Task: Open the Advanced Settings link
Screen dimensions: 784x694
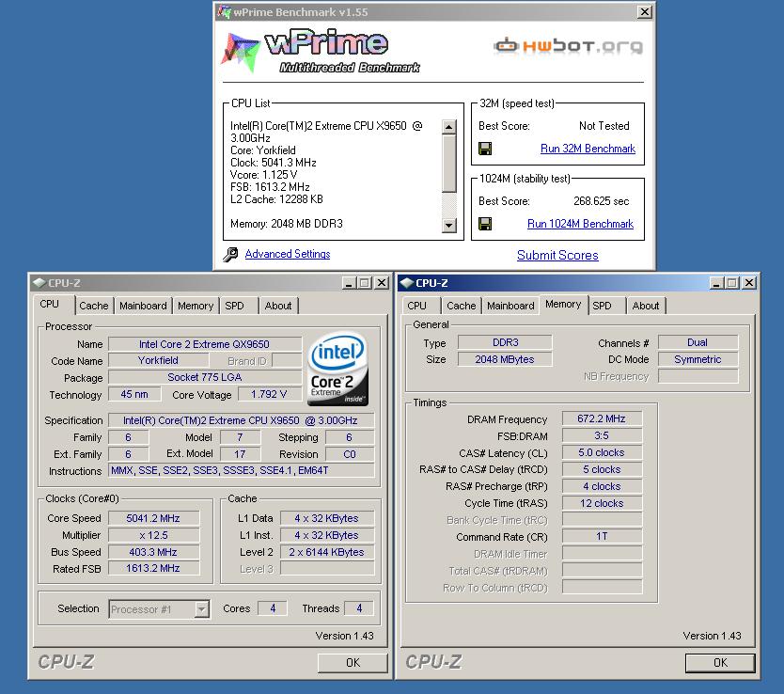Action: point(288,254)
